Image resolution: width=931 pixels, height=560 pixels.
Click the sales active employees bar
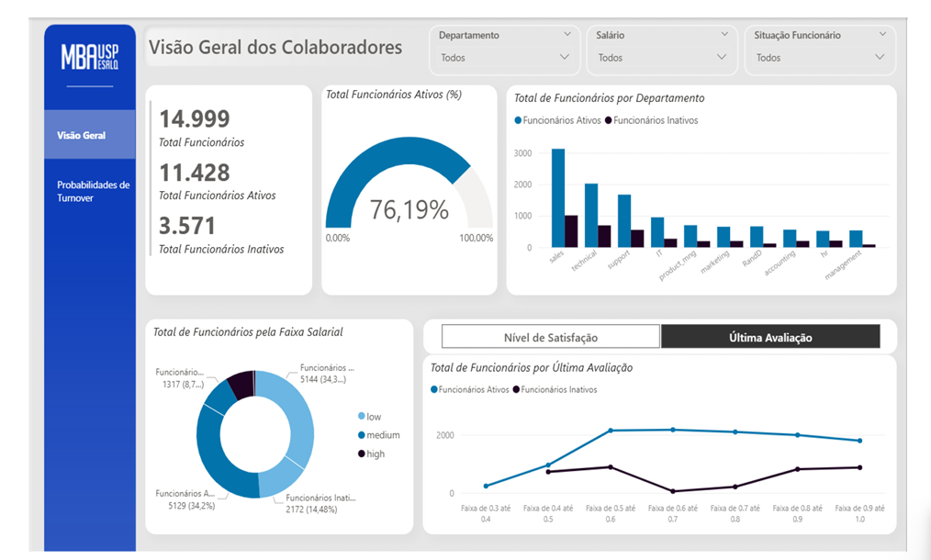[x=558, y=197]
